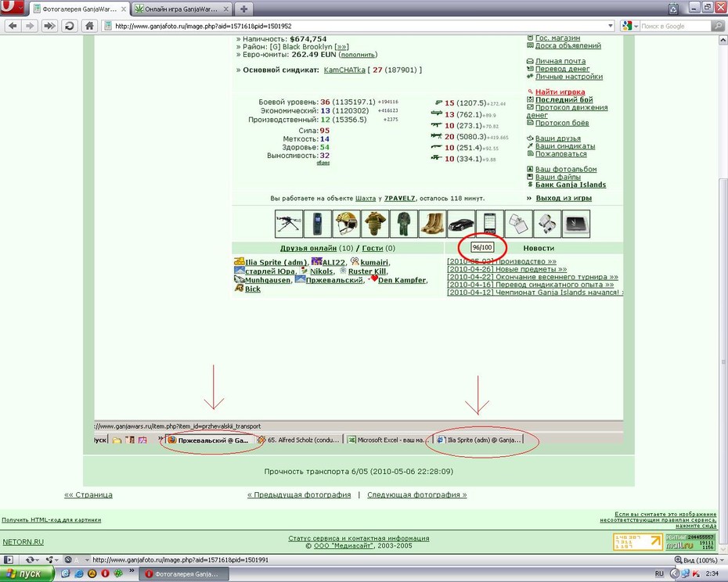
Task: Open the NETORN.RU link
Action: [23, 541]
